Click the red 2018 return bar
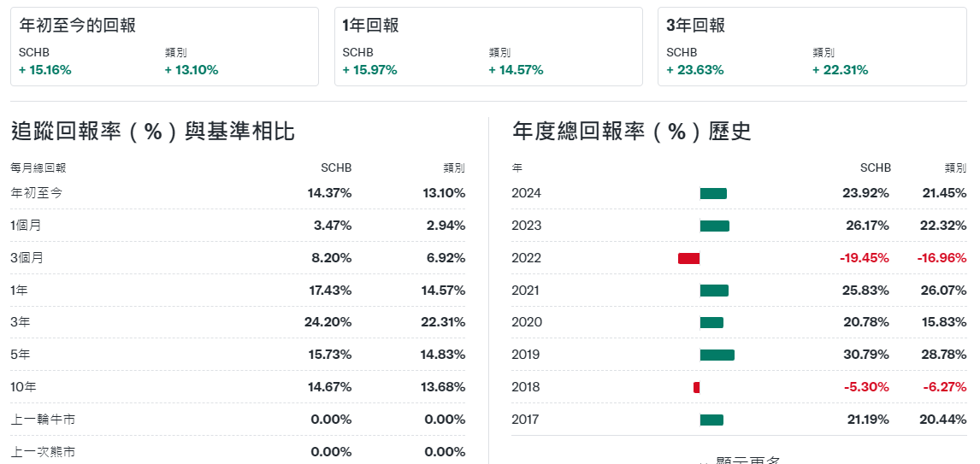Screen dimensions: 980x464 (696, 387)
